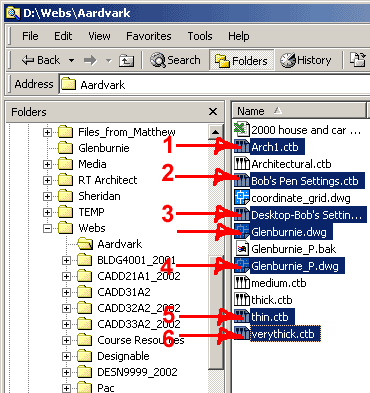370x393 pixels.
Task: Expand the CADD33A2_2002 folder node
Action: point(66,324)
